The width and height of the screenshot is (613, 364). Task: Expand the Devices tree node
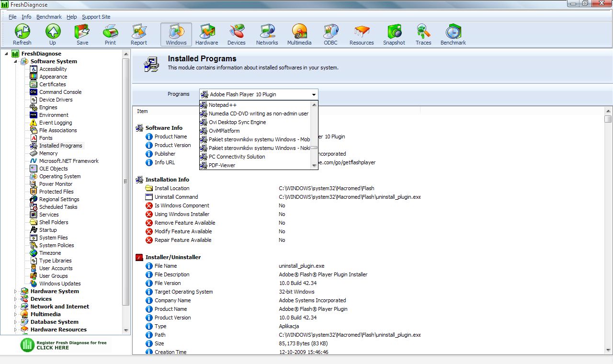[15, 299]
